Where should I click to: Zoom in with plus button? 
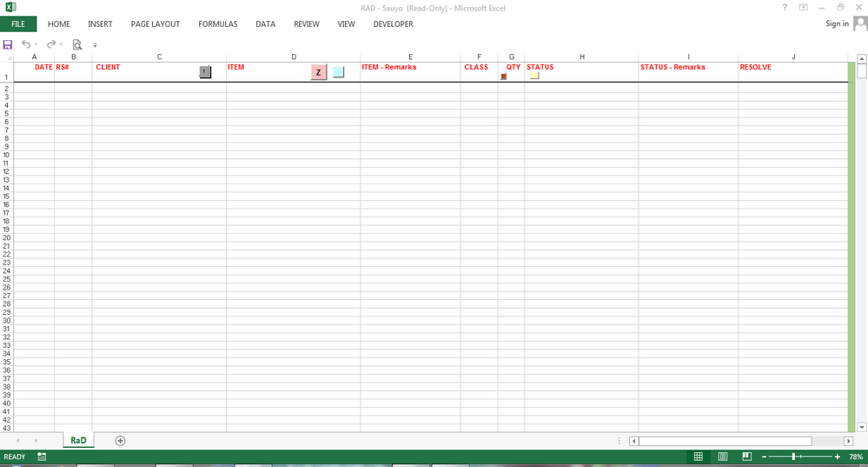(837, 457)
